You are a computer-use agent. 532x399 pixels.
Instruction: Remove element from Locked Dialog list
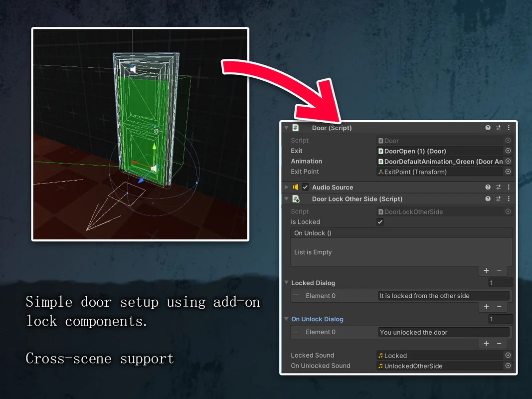pos(499,307)
